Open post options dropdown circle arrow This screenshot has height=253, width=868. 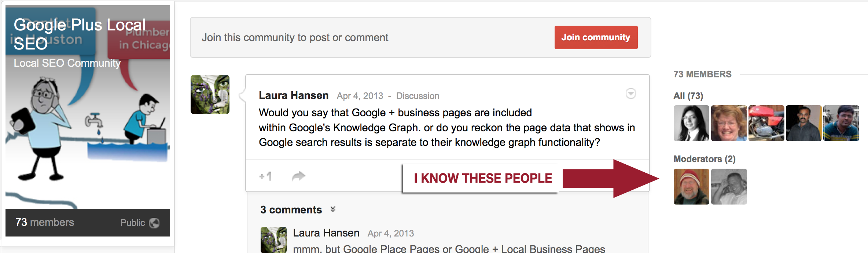630,93
